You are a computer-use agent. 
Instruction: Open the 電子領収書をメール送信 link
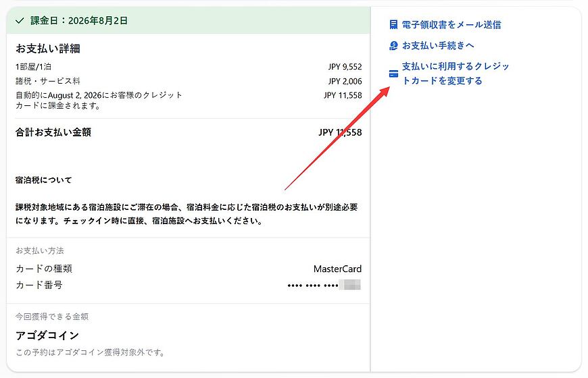point(451,25)
